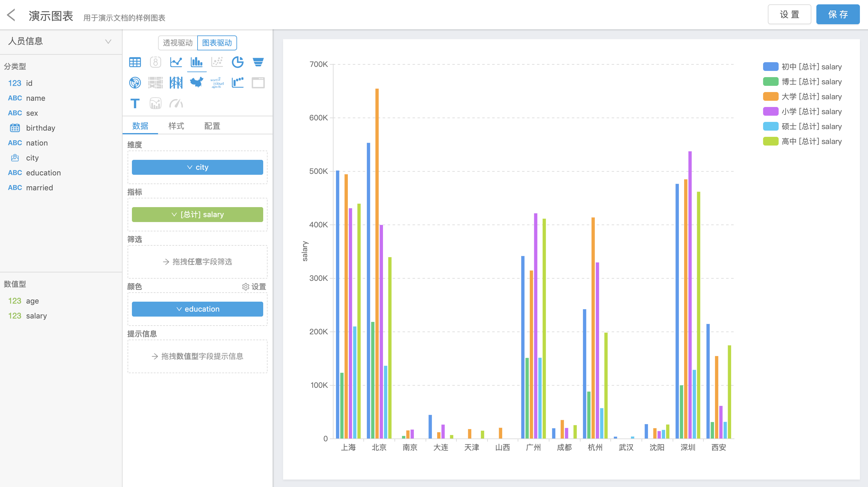Select the text widget T icon
Screen dimensions: 868x487
click(x=135, y=103)
